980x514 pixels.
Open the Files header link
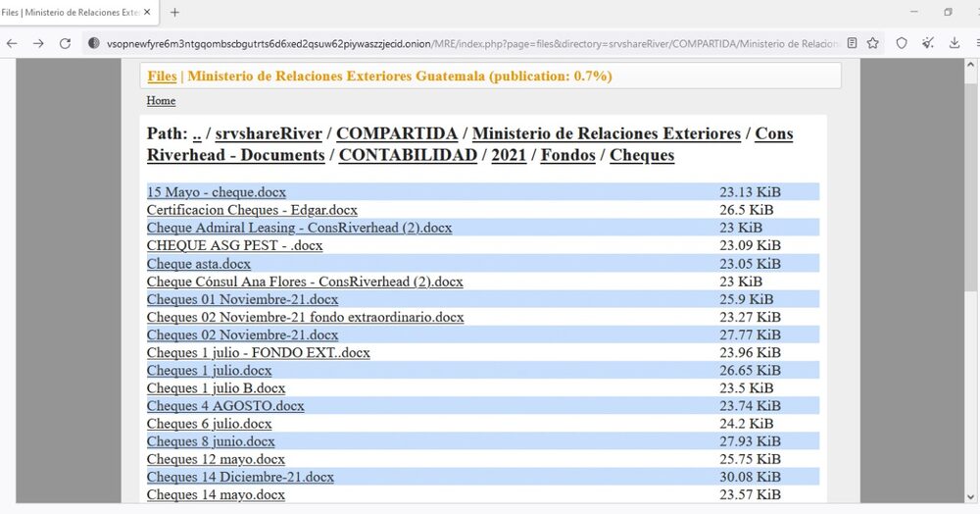(162, 76)
